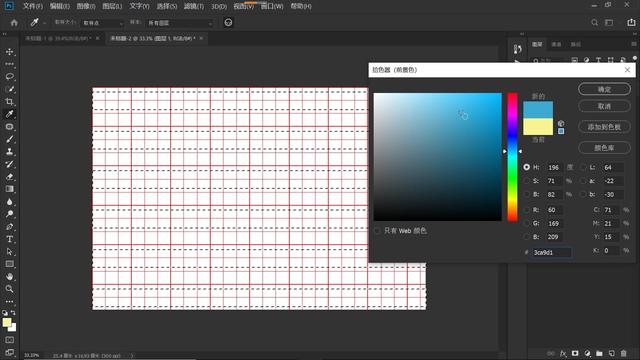Click the Home icon in options bar

pyautogui.click(x=14, y=23)
